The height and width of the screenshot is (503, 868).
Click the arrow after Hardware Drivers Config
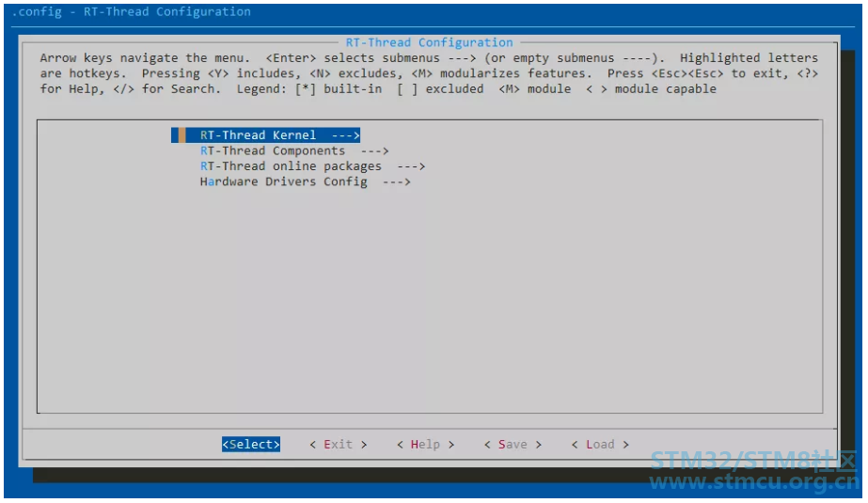(397, 181)
